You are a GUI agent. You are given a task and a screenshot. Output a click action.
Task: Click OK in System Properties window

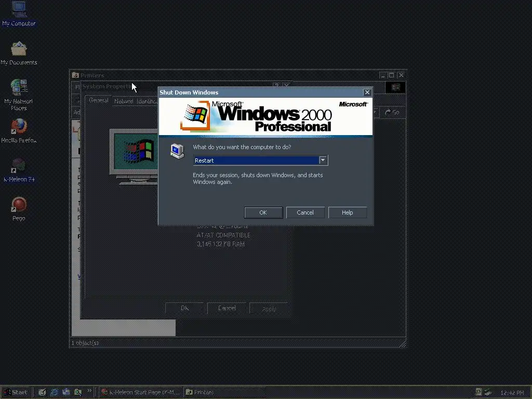184,308
